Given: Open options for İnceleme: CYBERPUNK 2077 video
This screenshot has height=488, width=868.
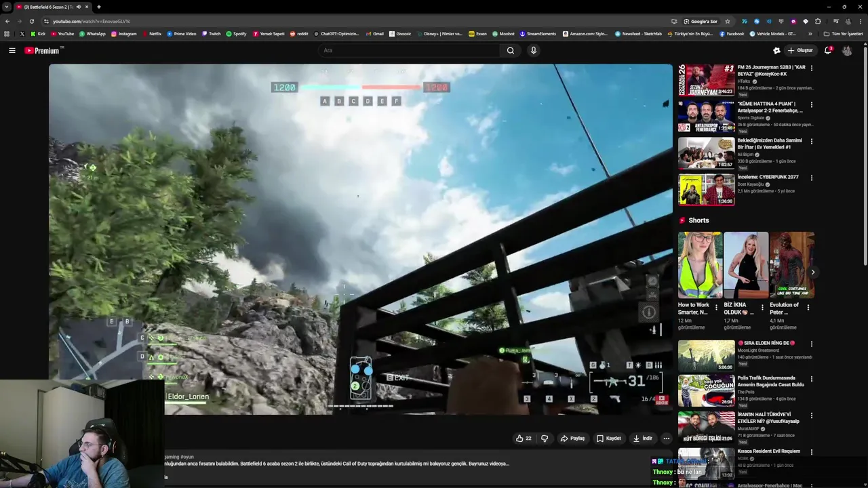Looking at the screenshot, I should click(x=811, y=178).
